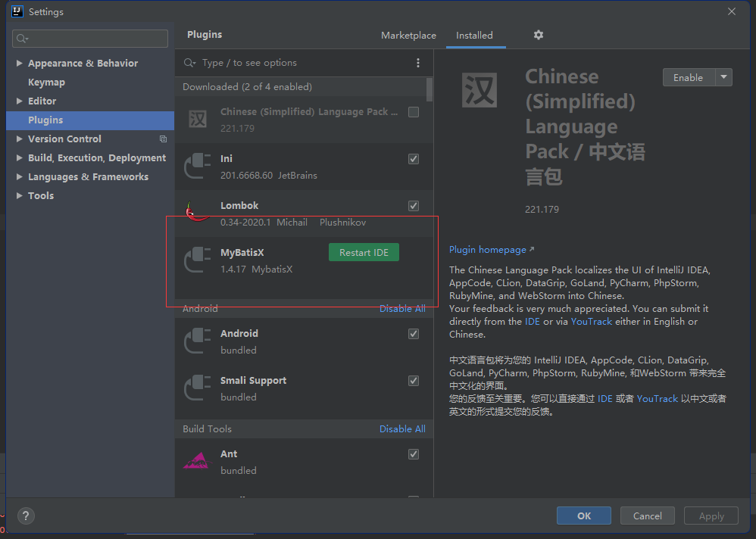Image resolution: width=756 pixels, height=539 pixels.
Task: Select Plugins in the settings tree
Action: 90,120
